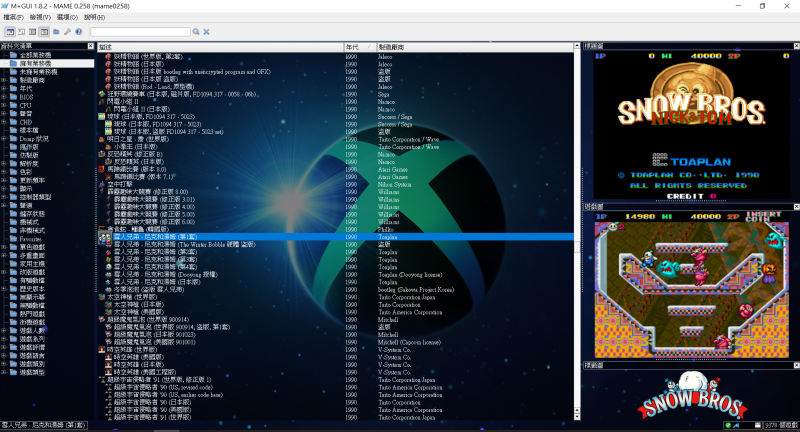
Task: Click the green check status bar icon
Action: (728, 425)
